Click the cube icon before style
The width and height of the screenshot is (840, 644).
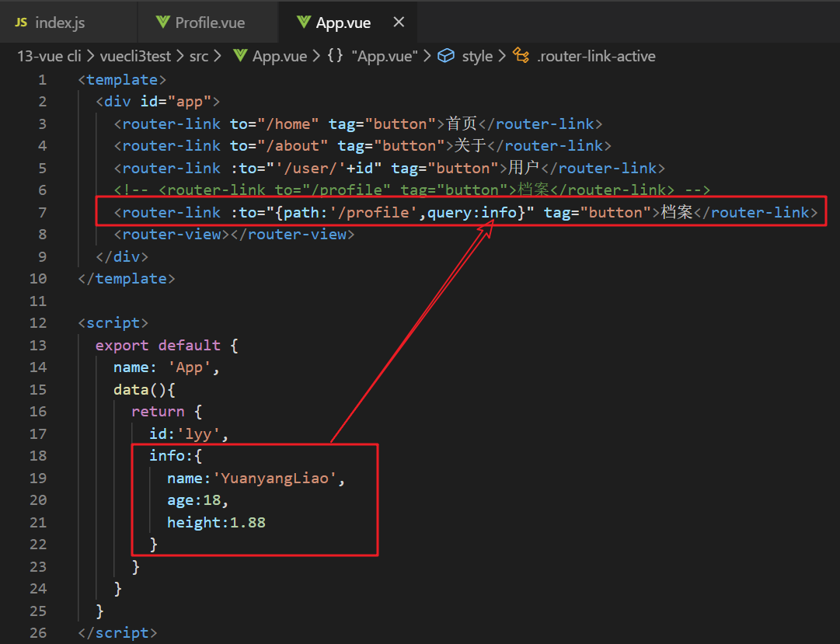tap(446, 56)
